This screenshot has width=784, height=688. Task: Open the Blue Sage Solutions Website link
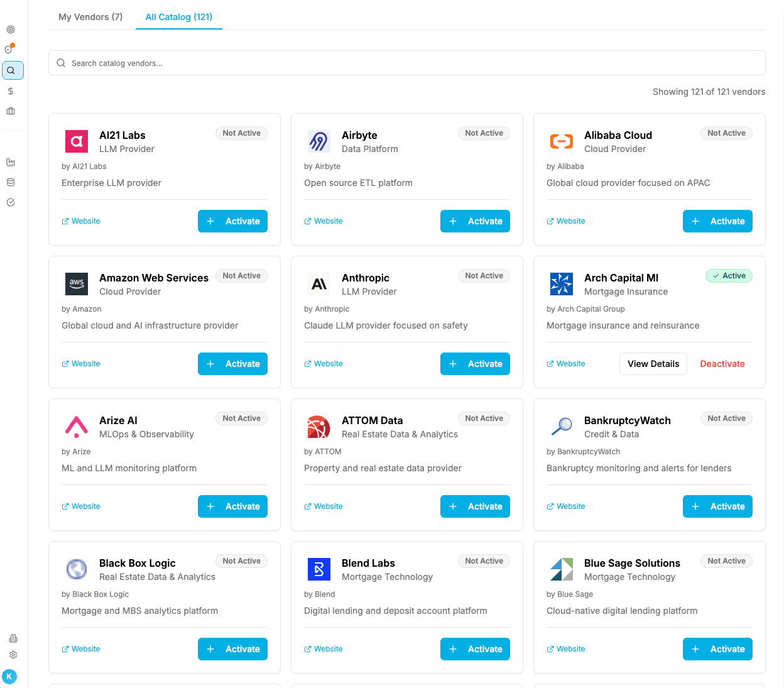pyautogui.click(x=566, y=649)
